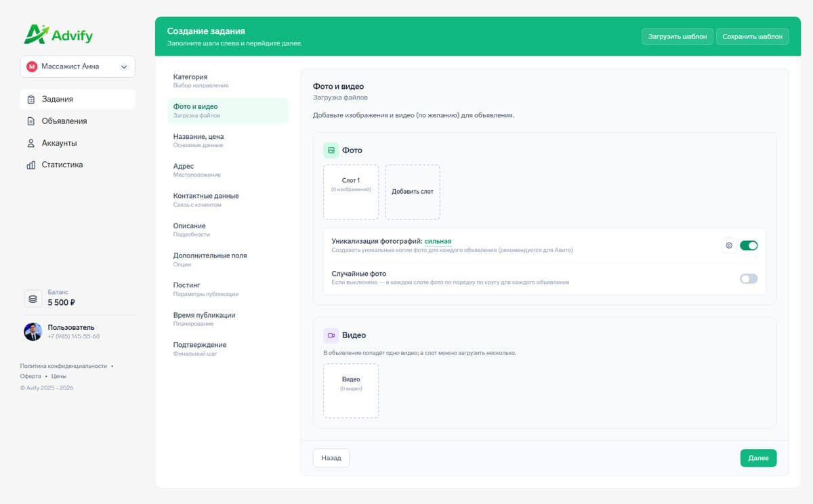This screenshot has width=813, height=504.
Task: Open the Оферта link
Action: point(30,376)
